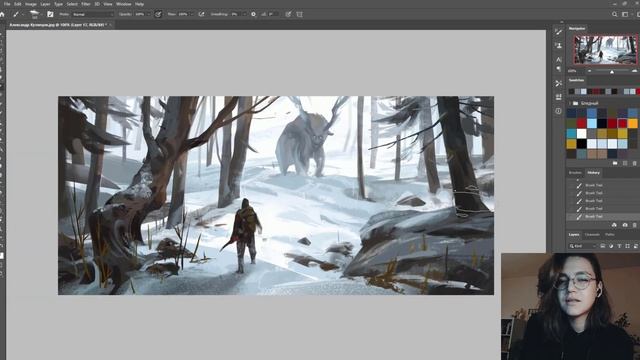Create new snapshot camera icon
This screenshot has width=640, height=360.
(625, 225)
